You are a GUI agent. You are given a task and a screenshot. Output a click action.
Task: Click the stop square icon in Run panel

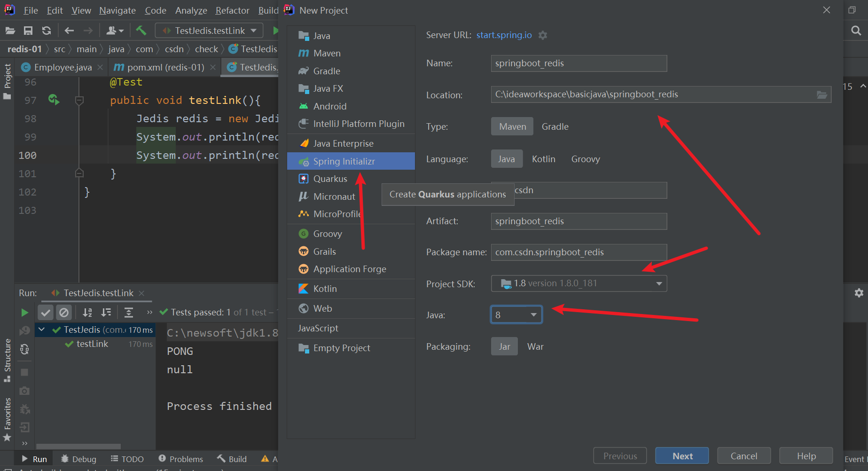[24, 372]
